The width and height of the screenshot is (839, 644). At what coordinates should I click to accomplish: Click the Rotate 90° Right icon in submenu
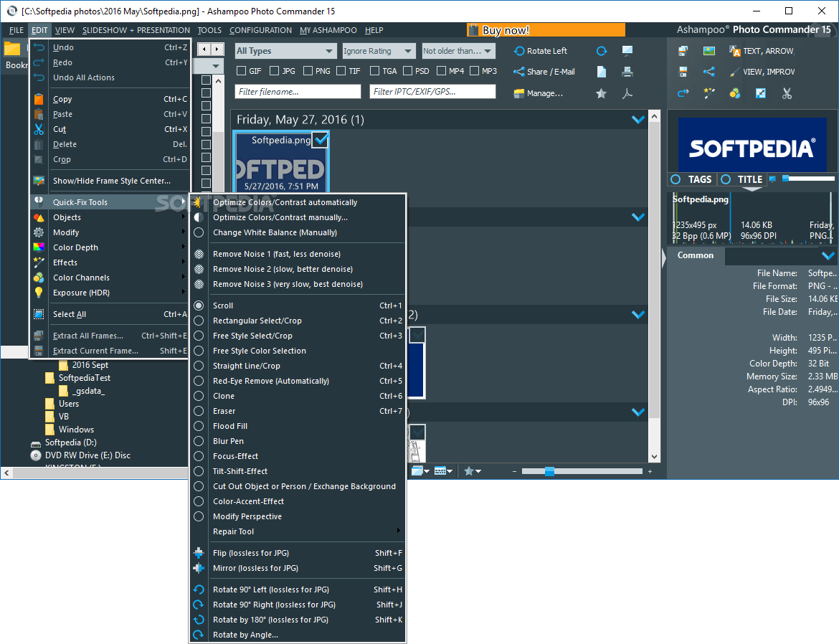click(x=199, y=605)
